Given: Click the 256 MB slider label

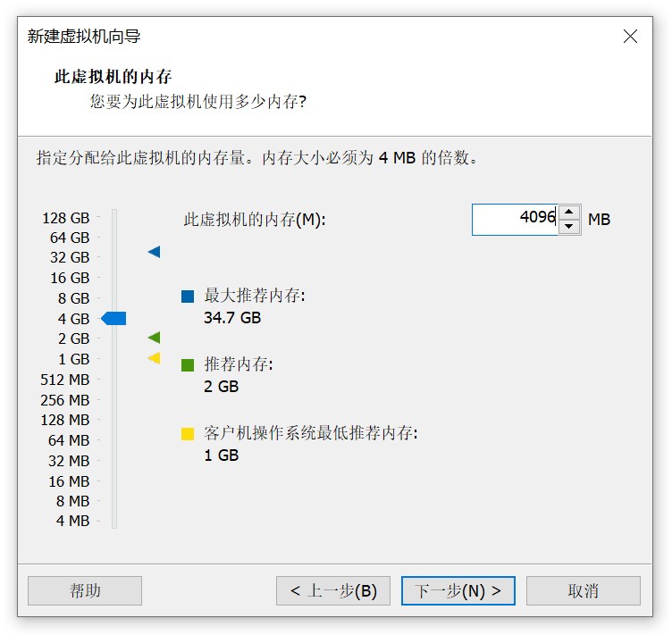Looking at the screenshot, I should [65, 400].
